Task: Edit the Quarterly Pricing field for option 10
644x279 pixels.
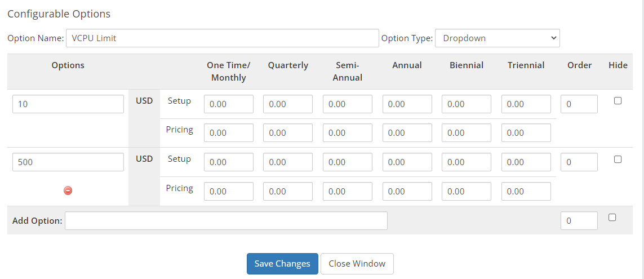Action: coord(287,133)
